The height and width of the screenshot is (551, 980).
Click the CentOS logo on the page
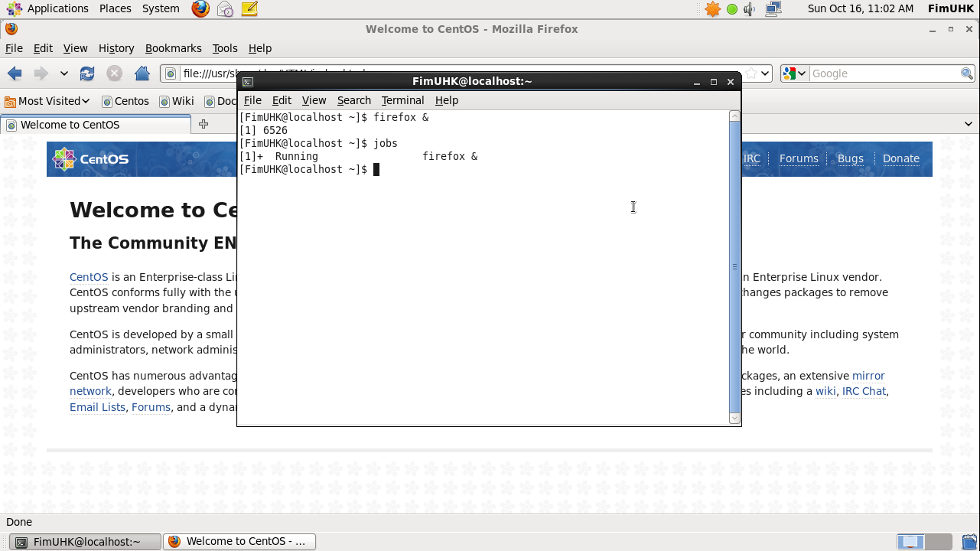(90, 159)
